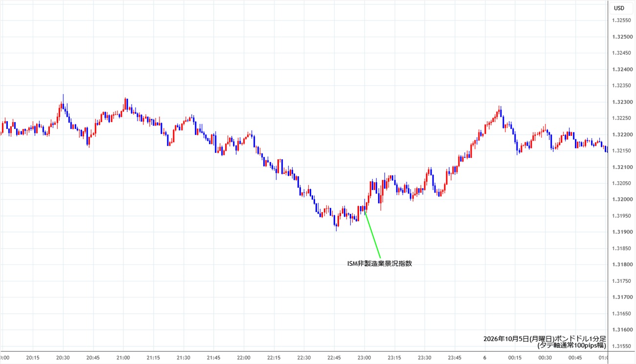Screen dimensions: 636x364
Task: Click the 23:15 time axis label
Action: pos(394,358)
